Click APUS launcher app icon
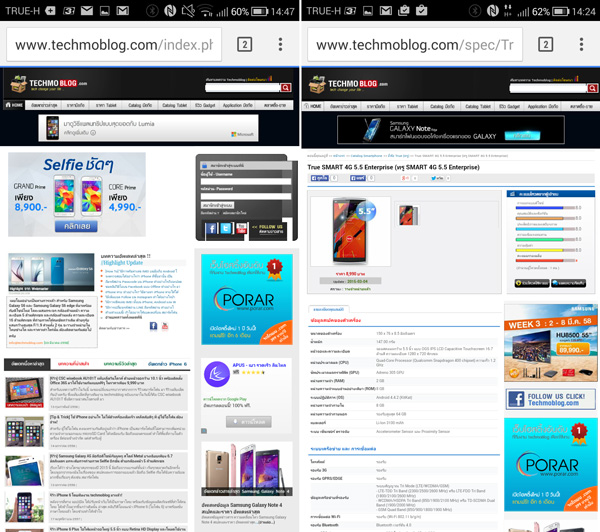 pyautogui.click(x=217, y=374)
